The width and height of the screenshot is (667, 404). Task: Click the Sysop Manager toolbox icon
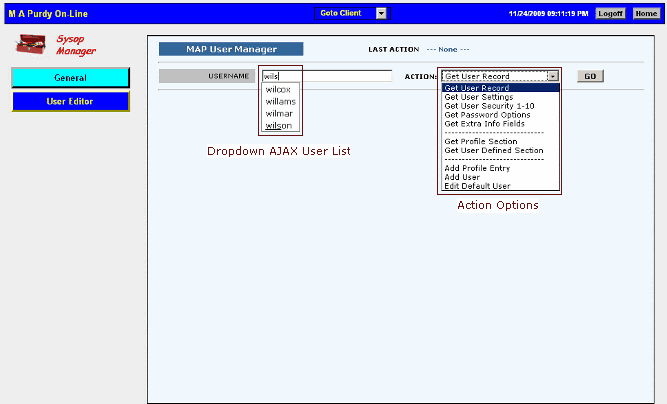29,44
